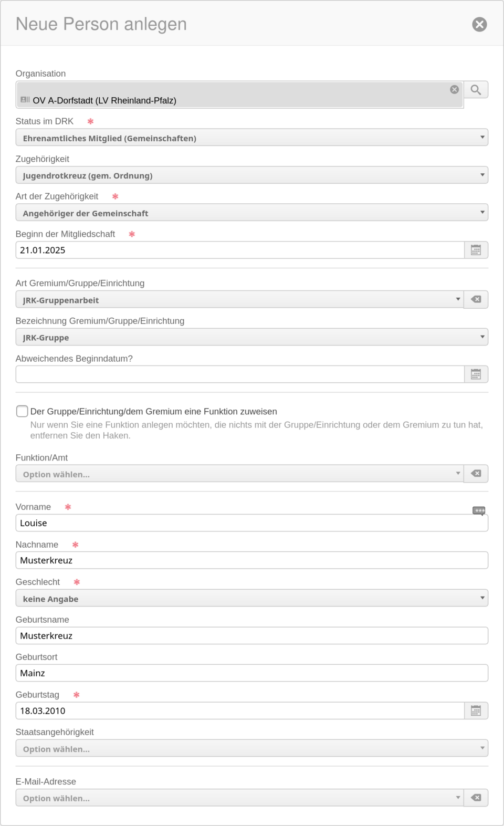This screenshot has height=826, width=504.
Task: Open the Geschlecht dropdown
Action: [x=252, y=598]
